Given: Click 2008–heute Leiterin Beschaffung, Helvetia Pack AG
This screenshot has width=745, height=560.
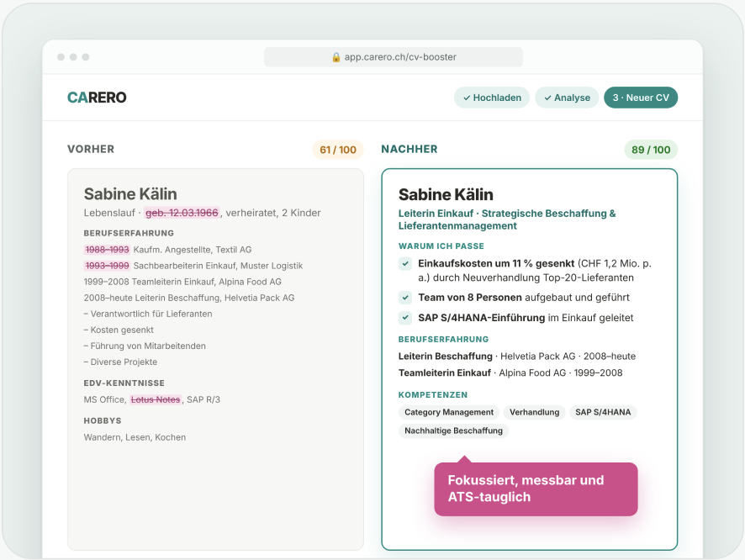Looking at the screenshot, I should pyautogui.click(x=189, y=298).
